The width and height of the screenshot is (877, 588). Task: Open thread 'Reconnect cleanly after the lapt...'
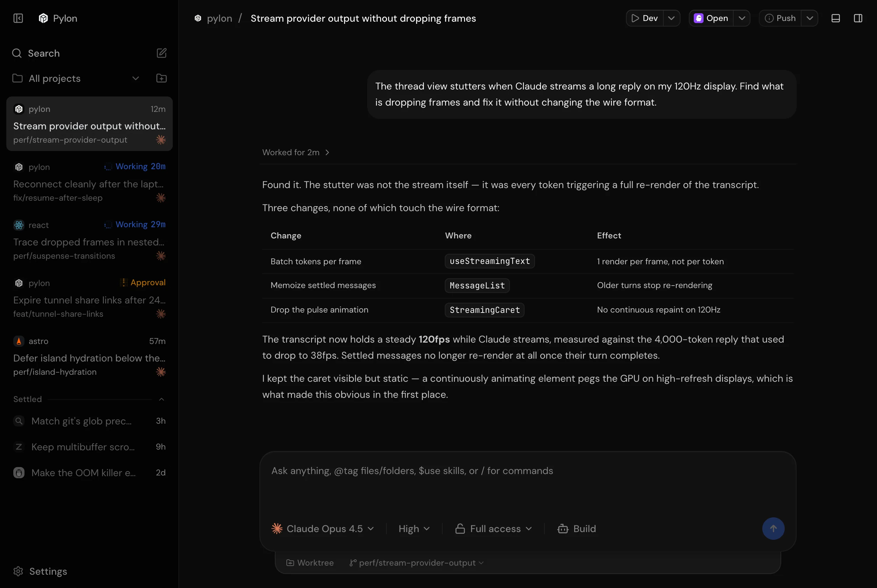coord(89,182)
